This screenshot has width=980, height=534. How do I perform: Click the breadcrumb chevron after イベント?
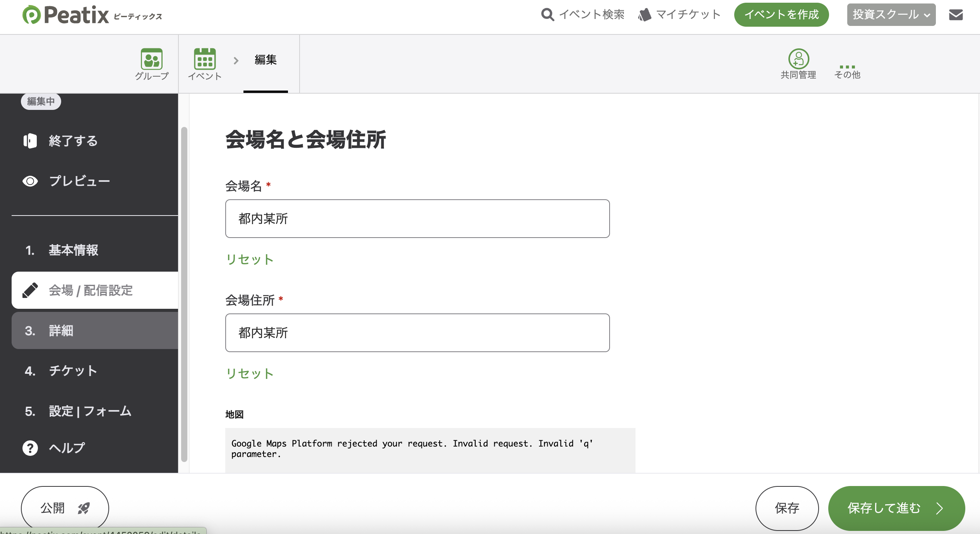pos(235,61)
